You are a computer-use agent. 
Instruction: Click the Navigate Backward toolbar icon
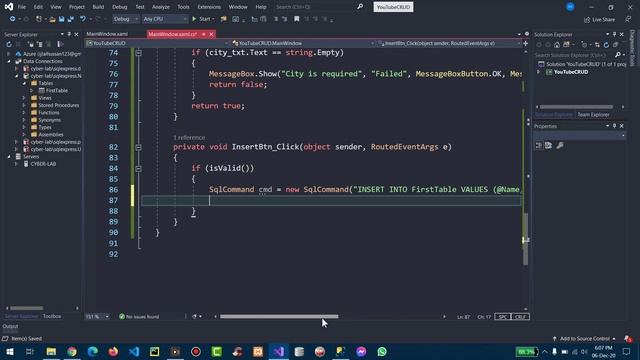coord(13,19)
